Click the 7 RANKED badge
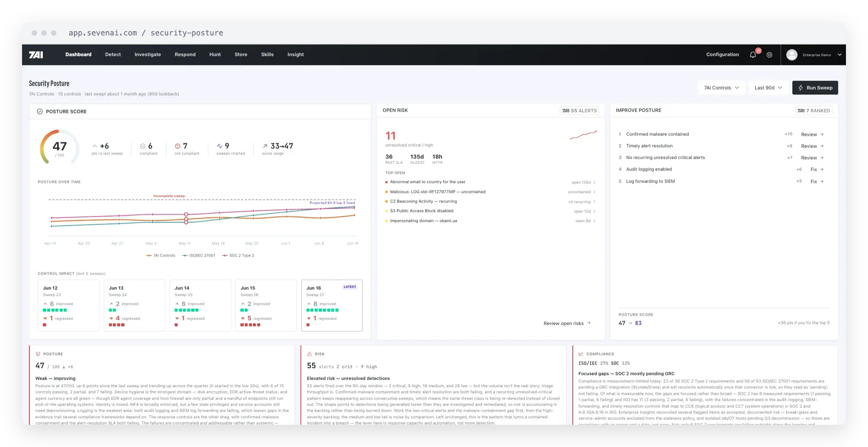 pyautogui.click(x=814, y=111)
